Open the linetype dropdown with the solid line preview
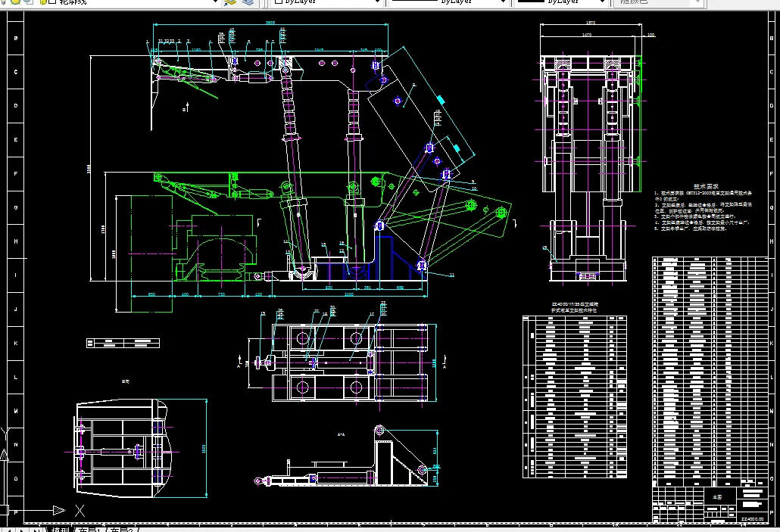 [x=448, y=2]
